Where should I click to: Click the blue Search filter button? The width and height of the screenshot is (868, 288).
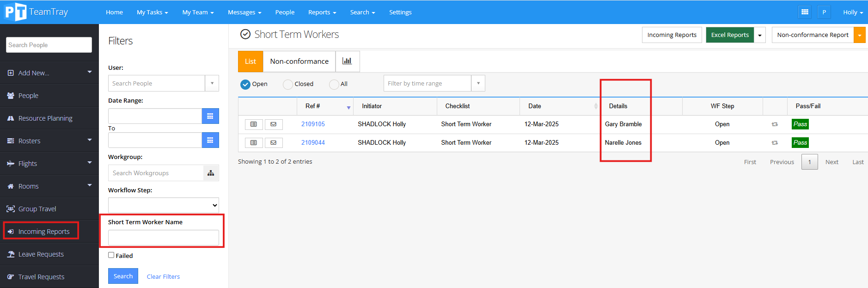coord(123,276)
